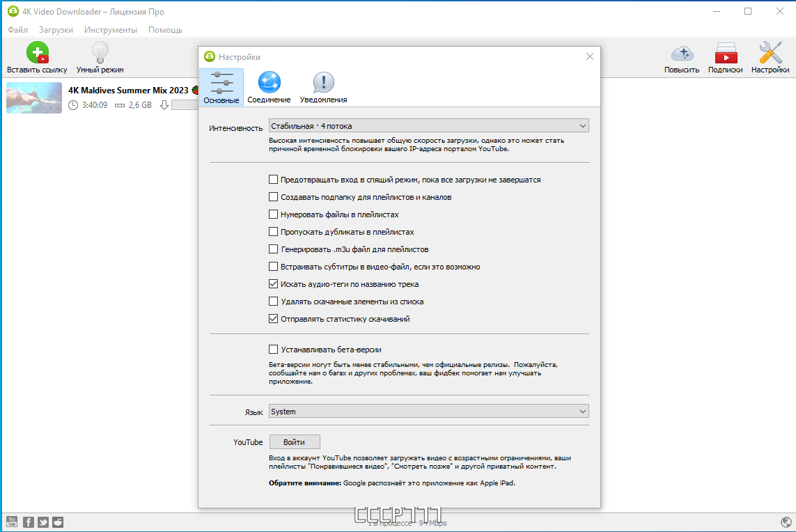Click the file size icon beside 2,6 GB
Viewport: 796px width, 532px height.
coord(119,105)
